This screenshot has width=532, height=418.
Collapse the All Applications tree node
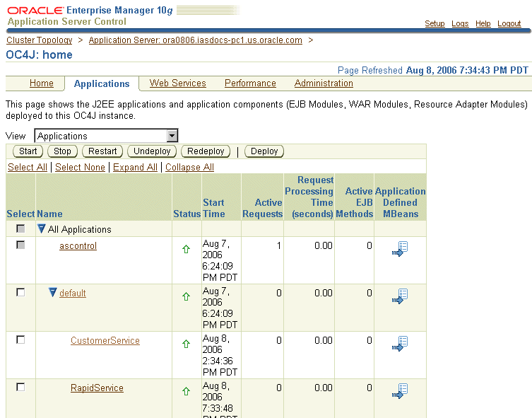click(42, 229)
